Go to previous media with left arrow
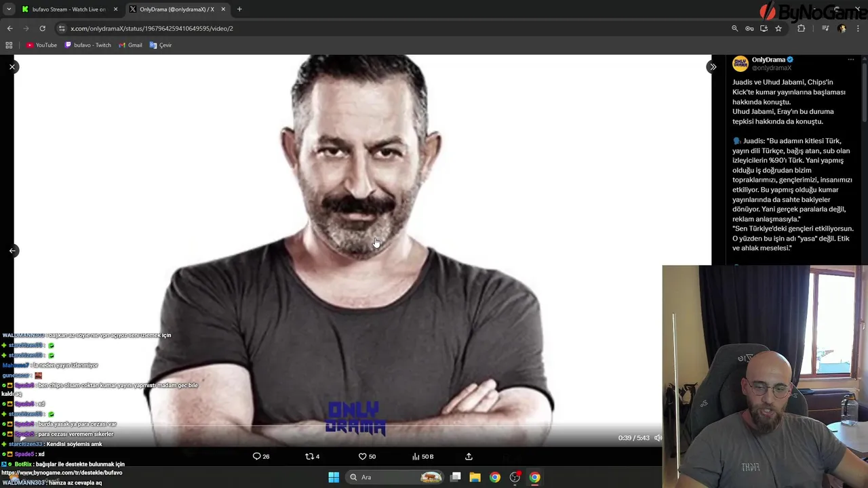The image size is (868, 488). click(x=12, y=250)
